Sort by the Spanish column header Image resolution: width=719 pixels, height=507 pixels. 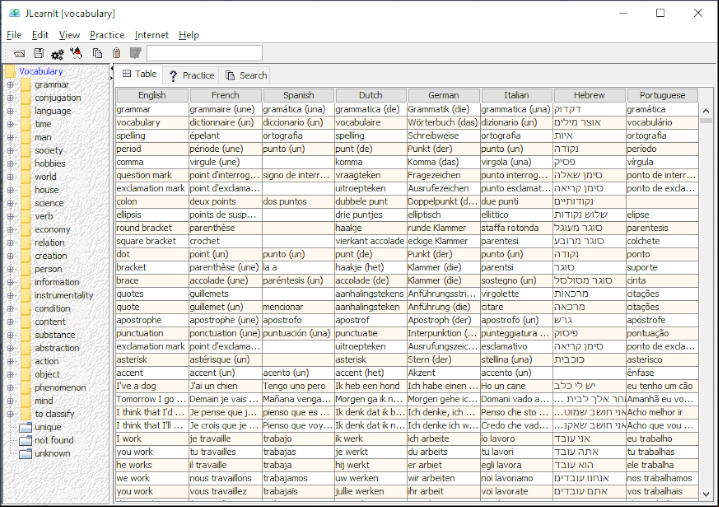299,95
